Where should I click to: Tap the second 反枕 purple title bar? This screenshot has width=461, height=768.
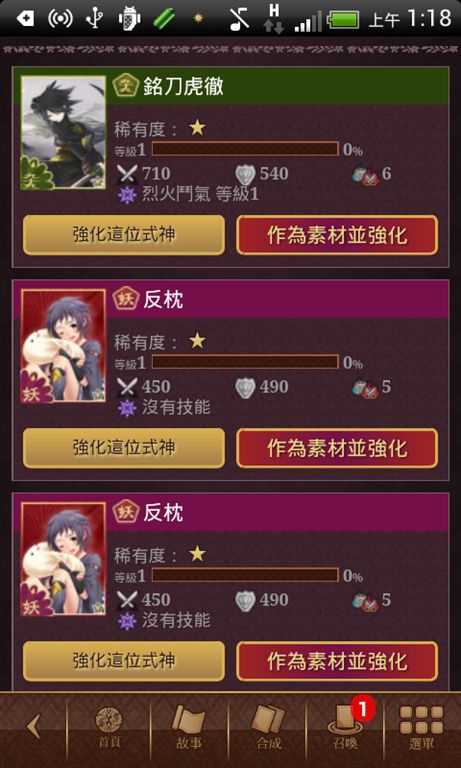[x=278, y=512]
